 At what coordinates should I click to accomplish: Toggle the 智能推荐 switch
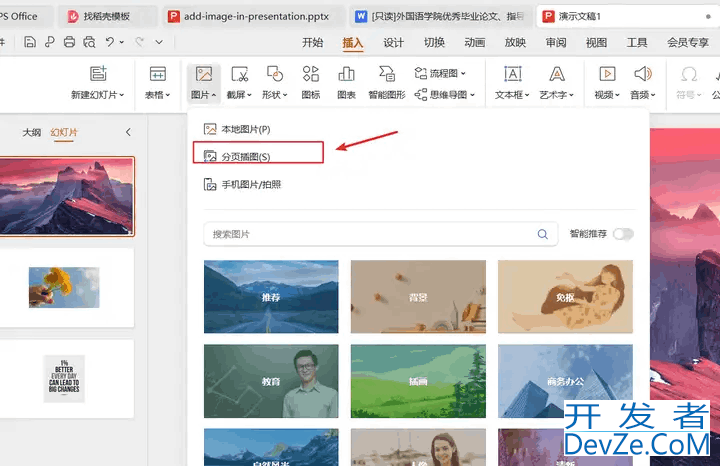pos(623,234)
